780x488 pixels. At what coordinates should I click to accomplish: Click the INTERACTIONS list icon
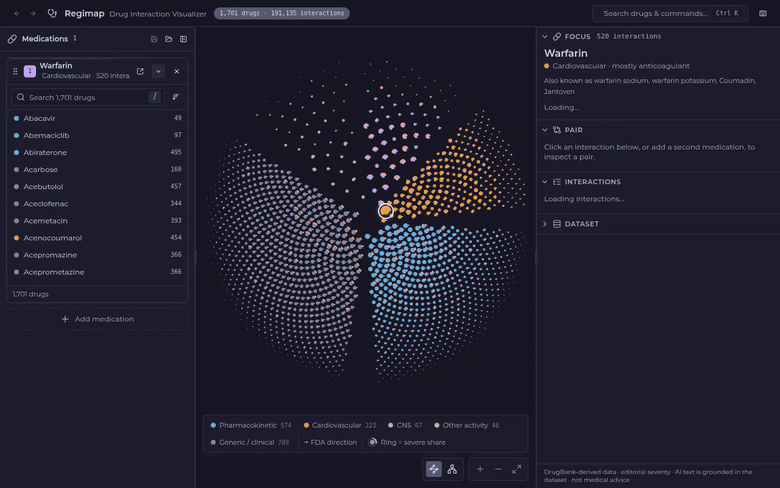(557, 182)
